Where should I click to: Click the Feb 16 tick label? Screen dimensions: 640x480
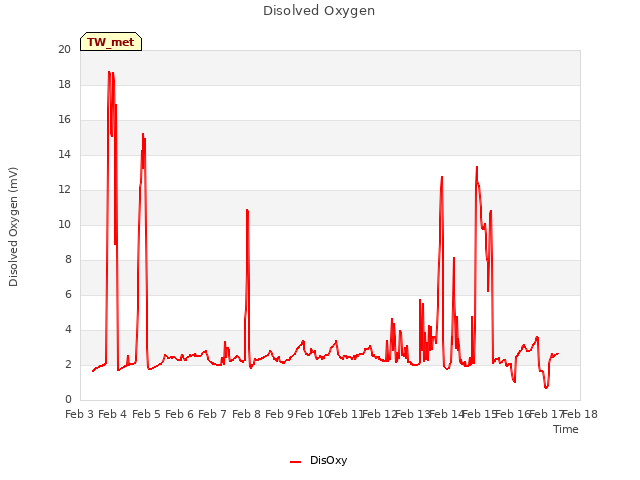(x=513, y=414)
